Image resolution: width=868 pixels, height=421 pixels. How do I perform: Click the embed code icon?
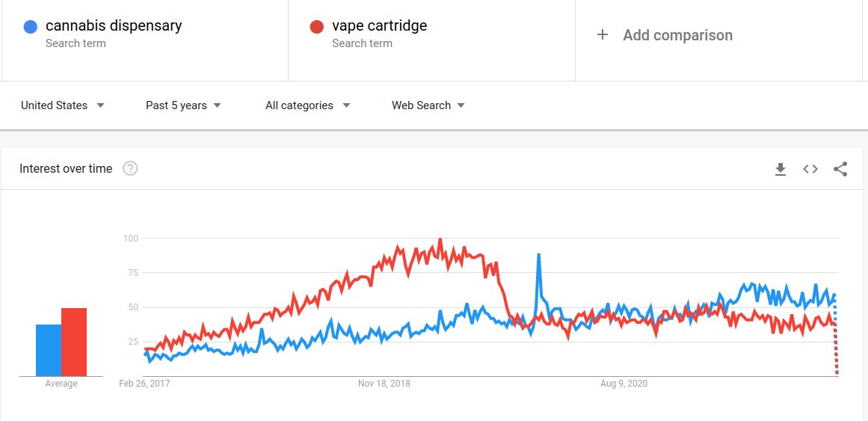pyautogui.click(x=810, y=169)
